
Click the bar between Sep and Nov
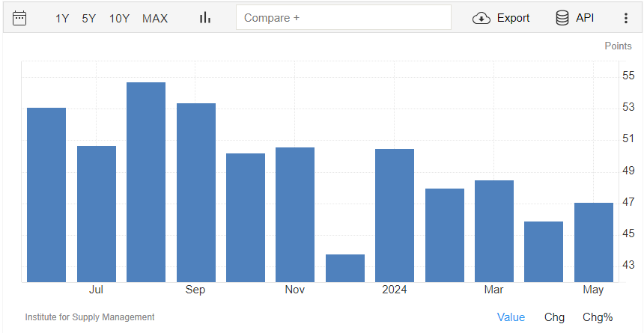pos(246,218)
